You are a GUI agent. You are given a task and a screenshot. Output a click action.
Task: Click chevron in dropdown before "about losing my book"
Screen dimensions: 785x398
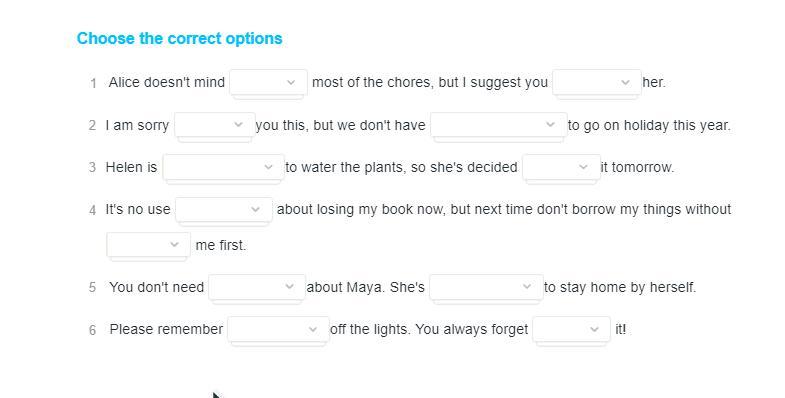[255, 209]
